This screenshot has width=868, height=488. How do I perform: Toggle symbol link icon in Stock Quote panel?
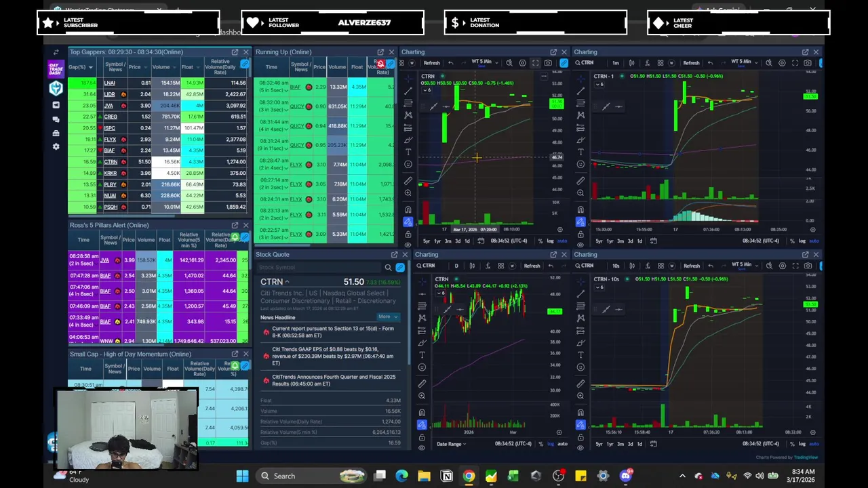coord(400,268)
